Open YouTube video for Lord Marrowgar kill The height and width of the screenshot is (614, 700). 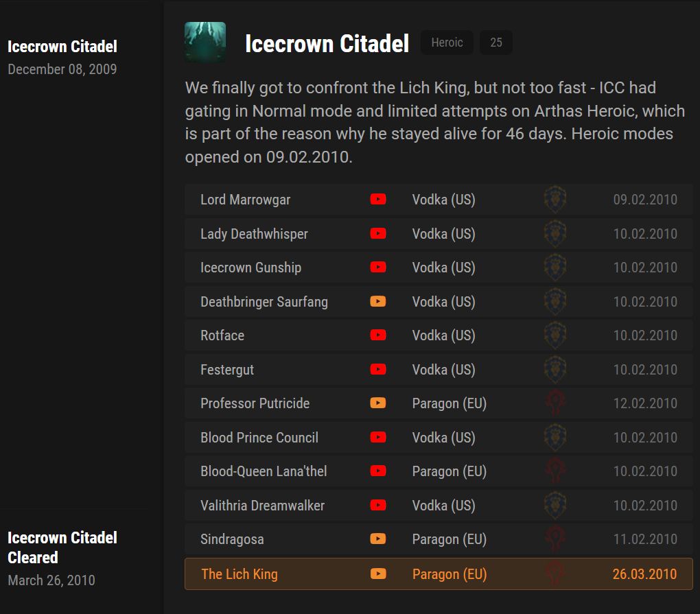[x=378, y=200]
